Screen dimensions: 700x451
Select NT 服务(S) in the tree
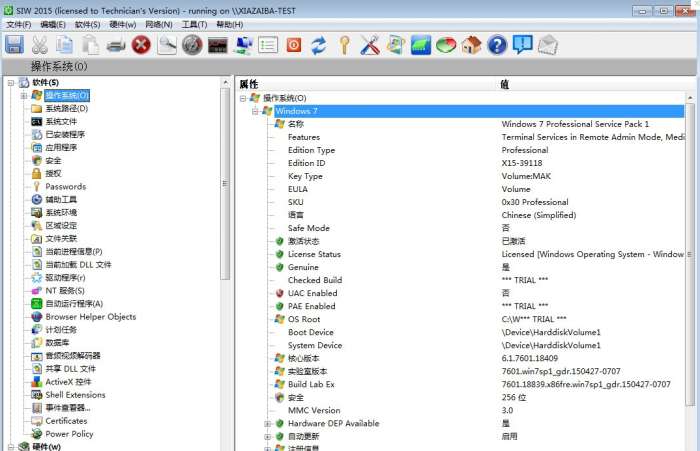point(65,290)
